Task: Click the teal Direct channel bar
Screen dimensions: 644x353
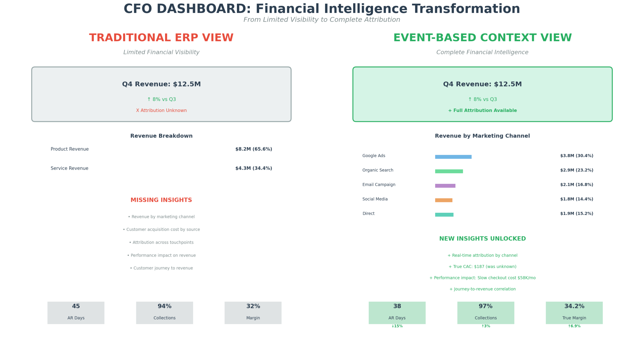Action: [x=444, y=214]
